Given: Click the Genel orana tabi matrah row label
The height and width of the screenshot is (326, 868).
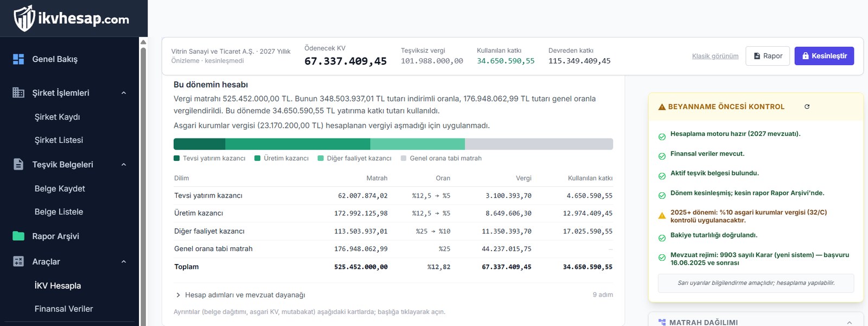Looking at the screenshot, I should (x=213, y=249).
